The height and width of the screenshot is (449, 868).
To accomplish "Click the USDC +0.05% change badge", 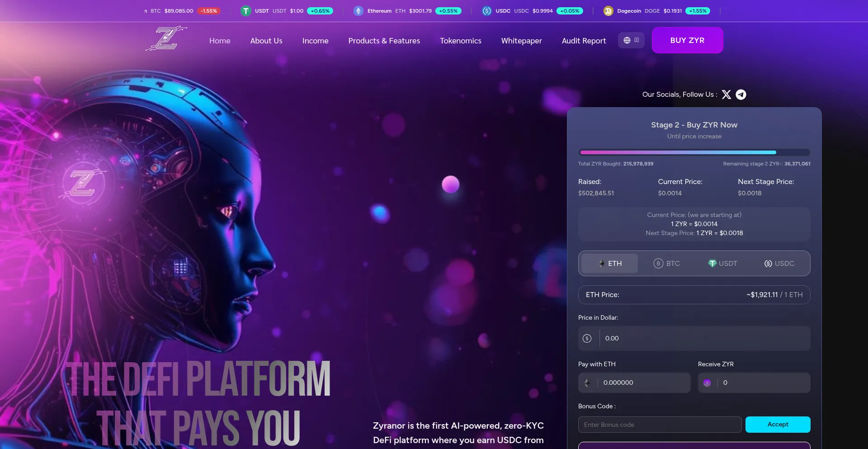I will click(x=570, y=11).
